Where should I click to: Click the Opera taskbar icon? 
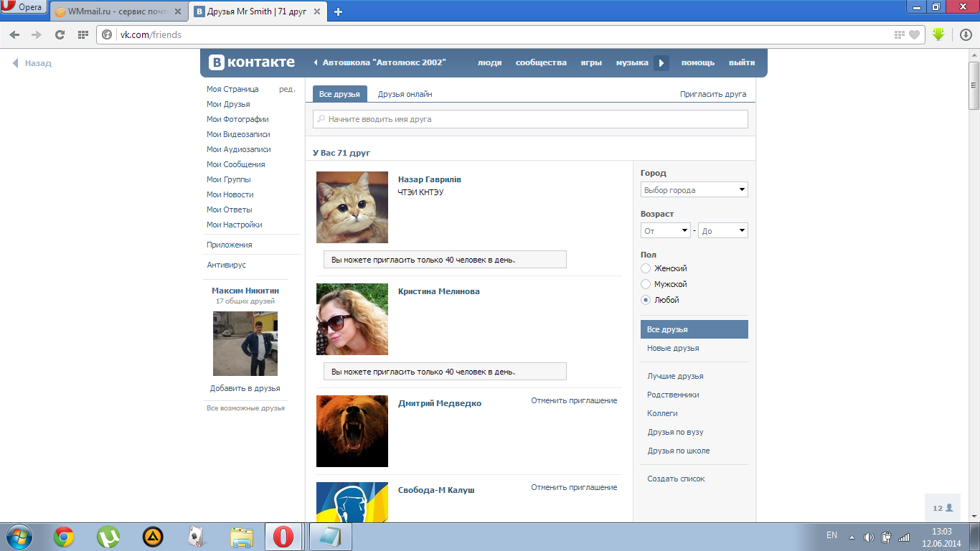pos(284,537)
